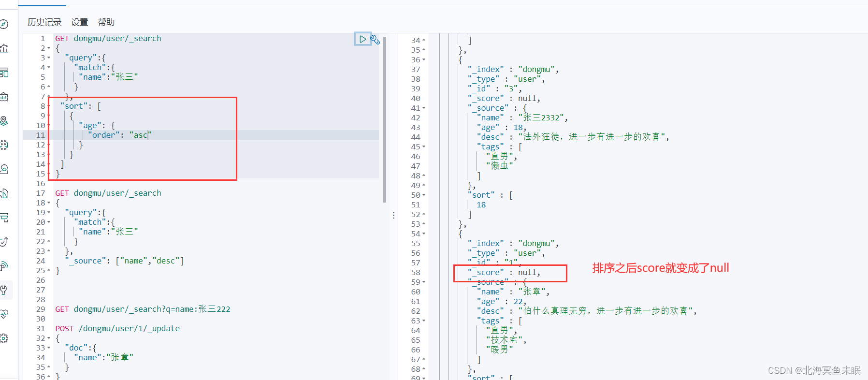Toggle the fold arrow at line 25 in request editor
The image size is (868, 380).
[49, 271]
